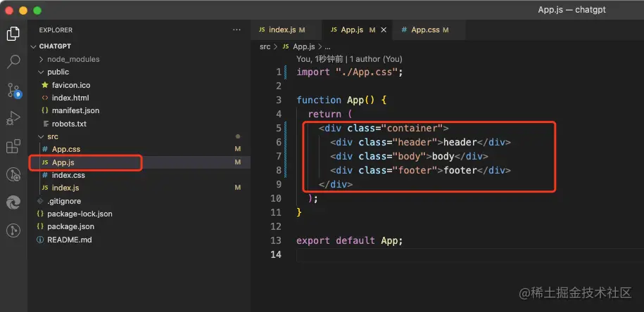This screenshot has height=312, width=644.
Task: Click the hash icon of App.css tab
Action: (x=404, y=30)
